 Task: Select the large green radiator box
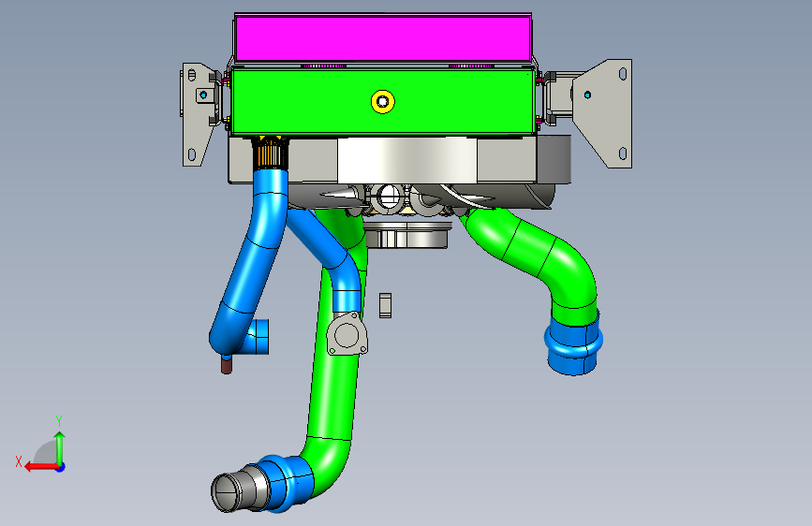pyautogui.click(x=383, y=101)
